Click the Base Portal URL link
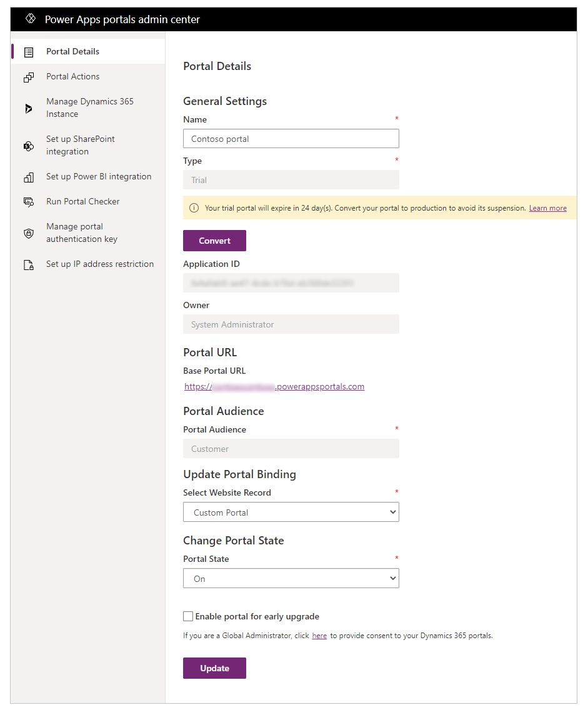The width and height of the screenshot is (588, 715). point(274,387)
